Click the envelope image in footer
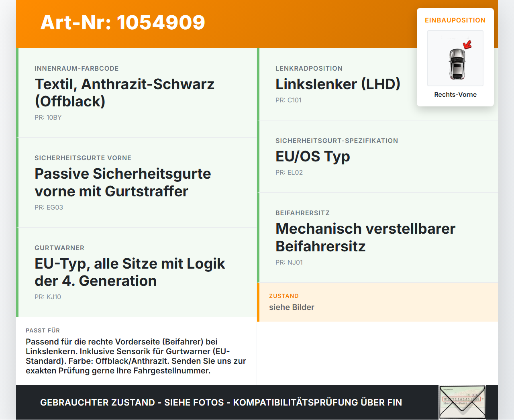 [x=463, y=402]
